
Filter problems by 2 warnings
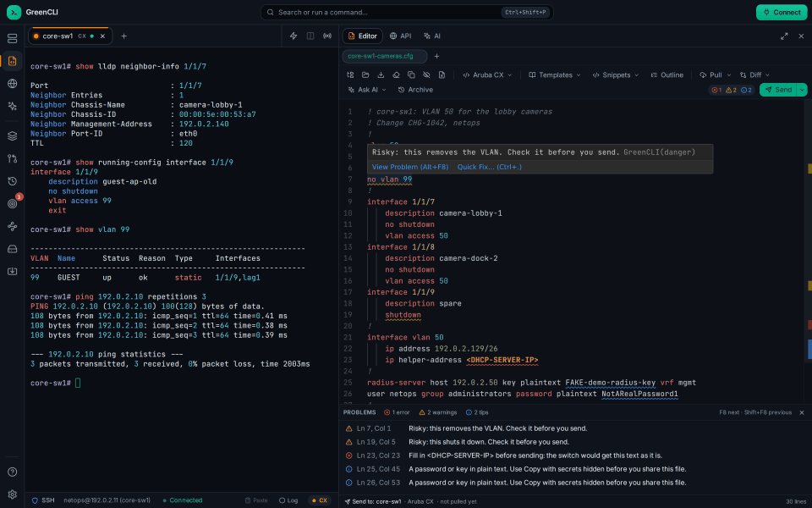pos(437,412)
